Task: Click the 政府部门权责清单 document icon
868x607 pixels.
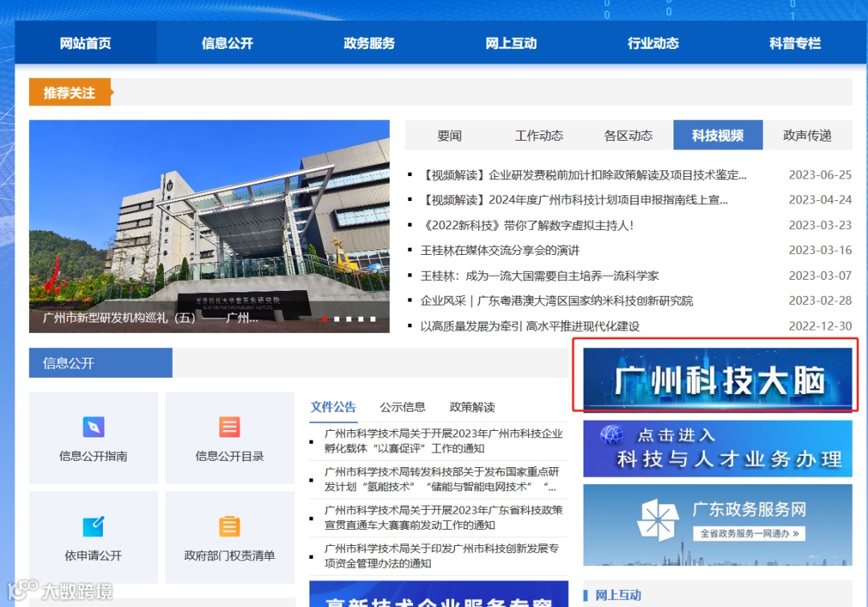Action: coord(229,526)
